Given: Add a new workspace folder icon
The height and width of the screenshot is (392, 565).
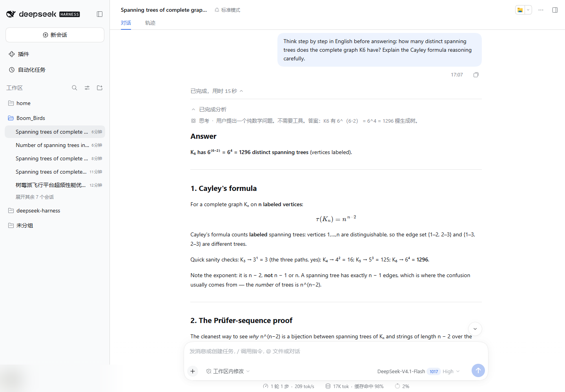Looking at the screenshot, I should [100, 88].
